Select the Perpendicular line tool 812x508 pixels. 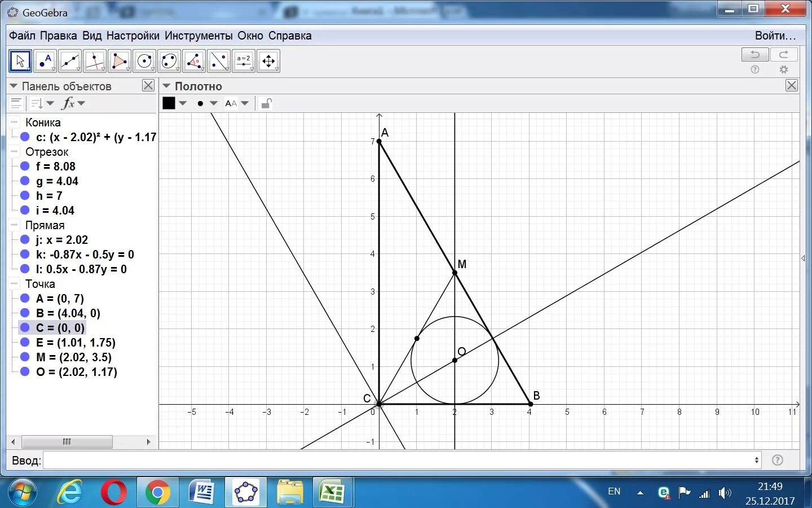click(x=95, y=61)
